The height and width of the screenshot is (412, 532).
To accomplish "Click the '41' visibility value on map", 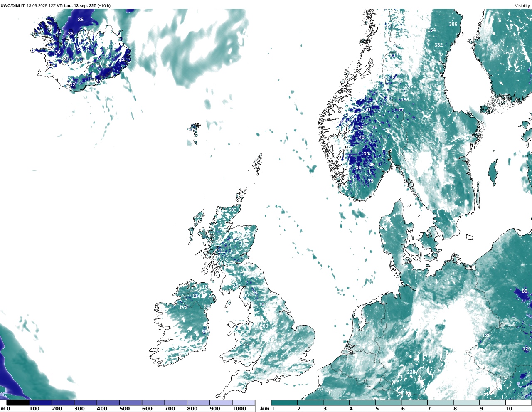I will pos(368,110).
